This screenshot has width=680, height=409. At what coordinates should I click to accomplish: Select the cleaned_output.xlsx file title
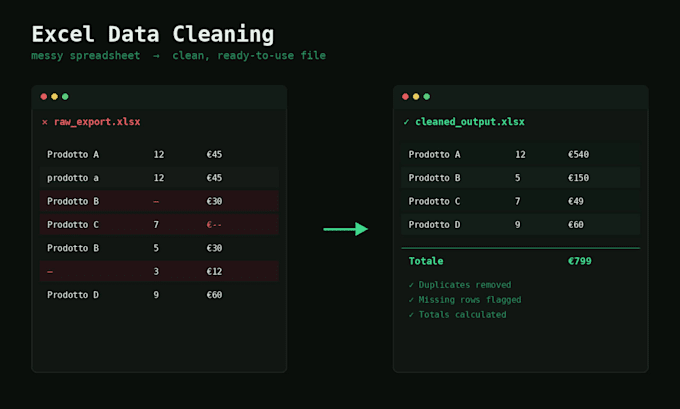click(470, 122)
